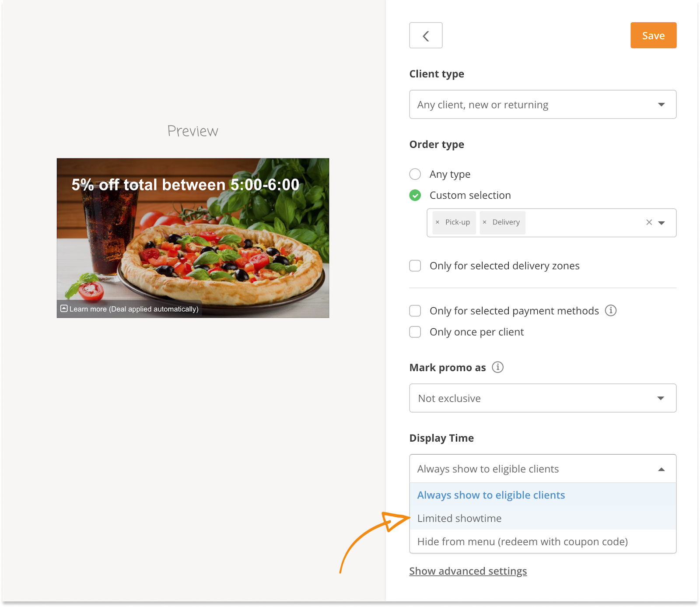700x607 pixels.
Task: Save the promotion settings
Action: (x=653, y=35)
